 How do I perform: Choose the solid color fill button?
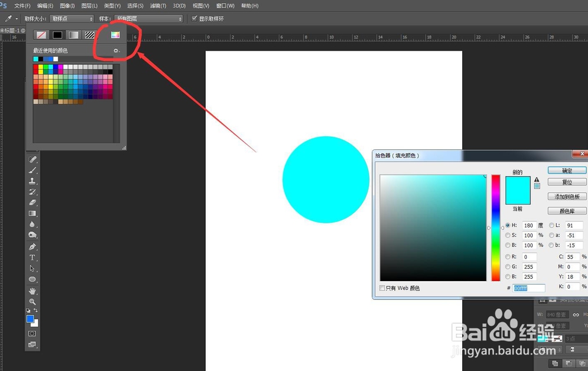[x=58, y=35]
